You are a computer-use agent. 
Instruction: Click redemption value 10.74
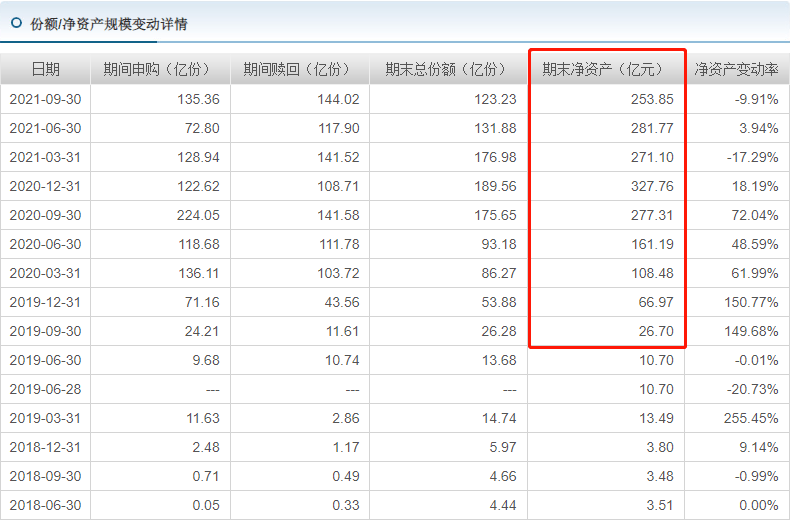(x=342, y=360)
